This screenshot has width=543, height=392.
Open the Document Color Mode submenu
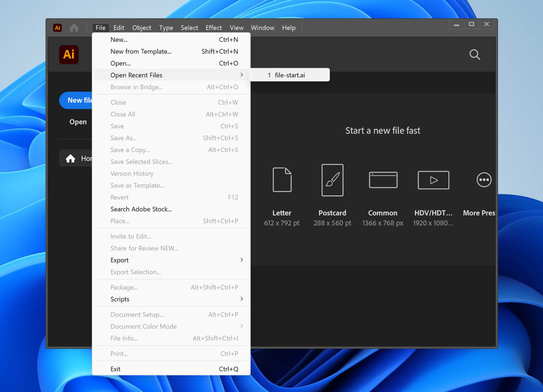[242, 326]
